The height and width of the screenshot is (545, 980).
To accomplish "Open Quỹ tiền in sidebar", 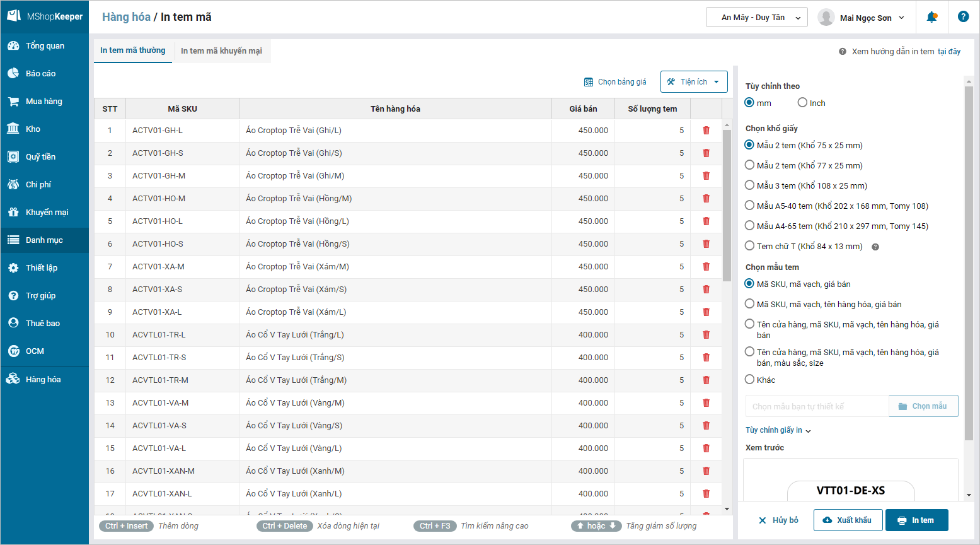I will (45, 157).
